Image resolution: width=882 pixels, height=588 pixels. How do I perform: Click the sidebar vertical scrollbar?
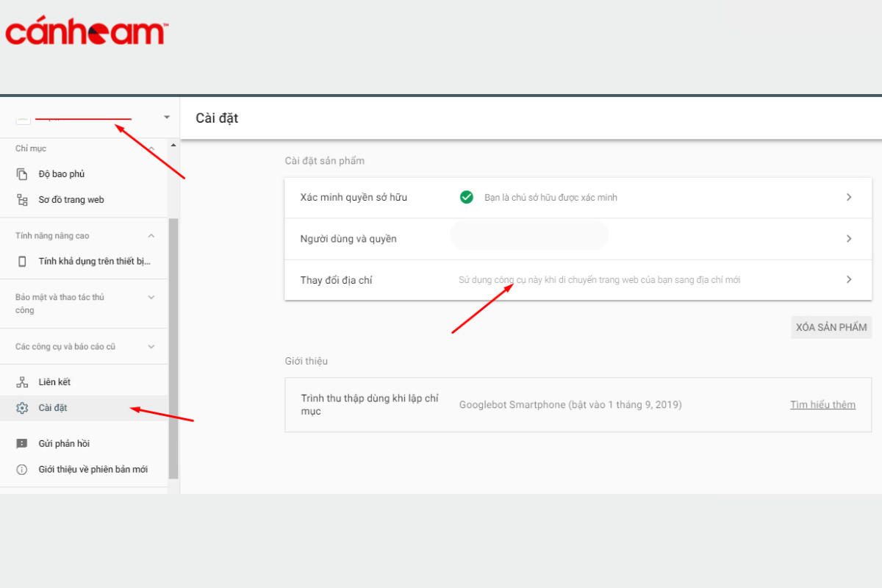[173, 345]
